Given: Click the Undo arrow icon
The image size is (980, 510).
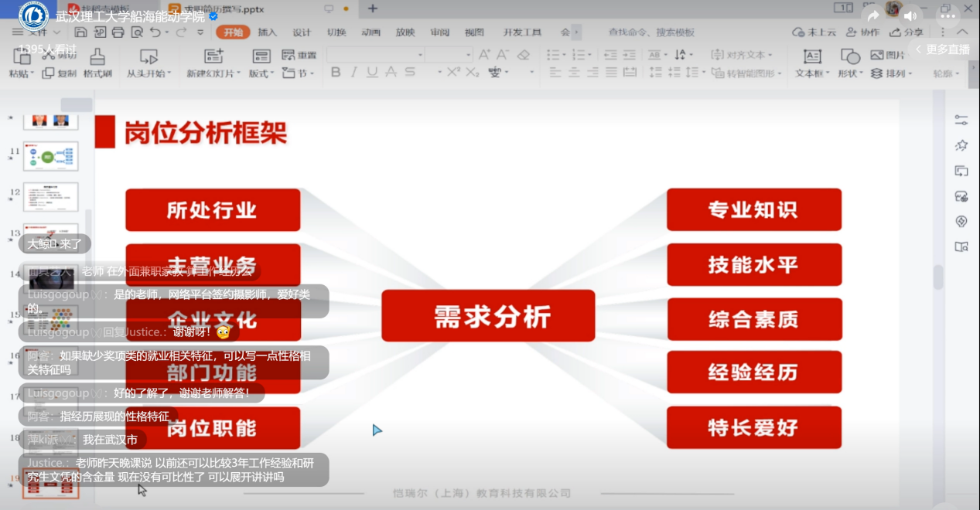Looking at the screenshot, I should 155,32.
